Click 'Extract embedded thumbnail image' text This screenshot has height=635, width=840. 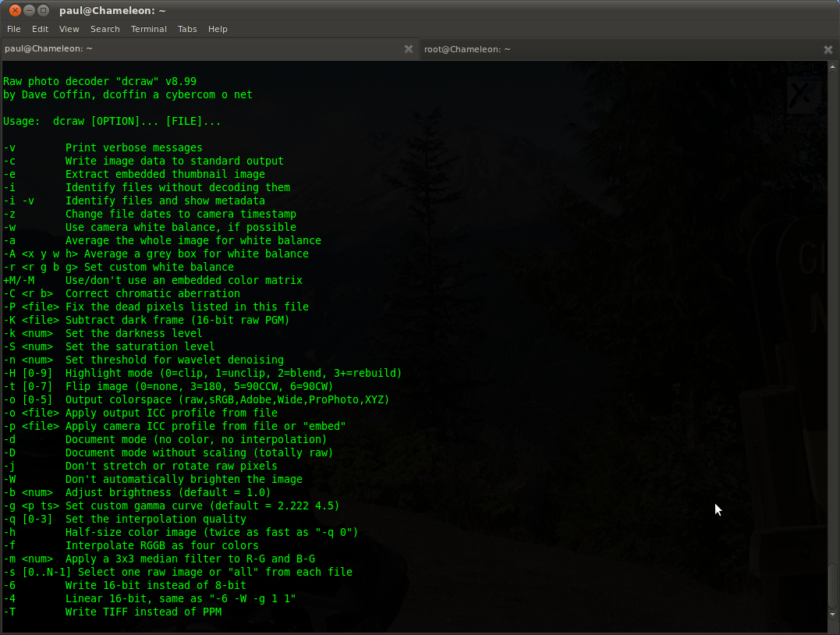[x=165, y=174]
